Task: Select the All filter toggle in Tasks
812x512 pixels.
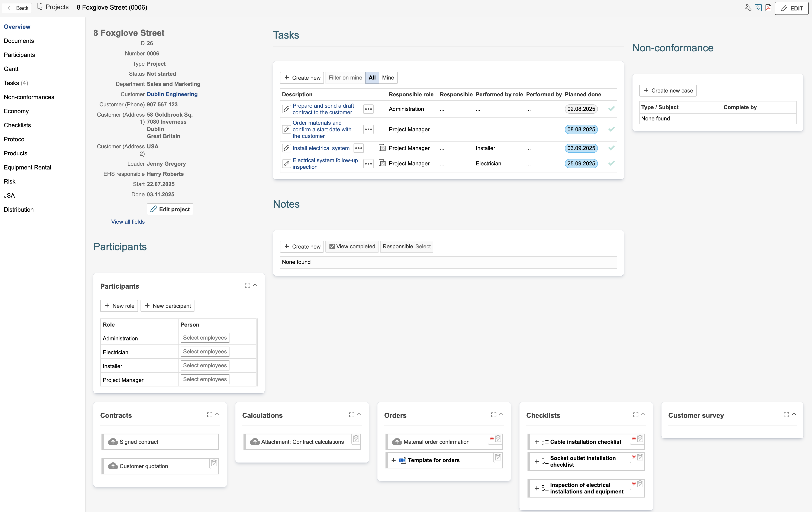Action: [372, 78]
